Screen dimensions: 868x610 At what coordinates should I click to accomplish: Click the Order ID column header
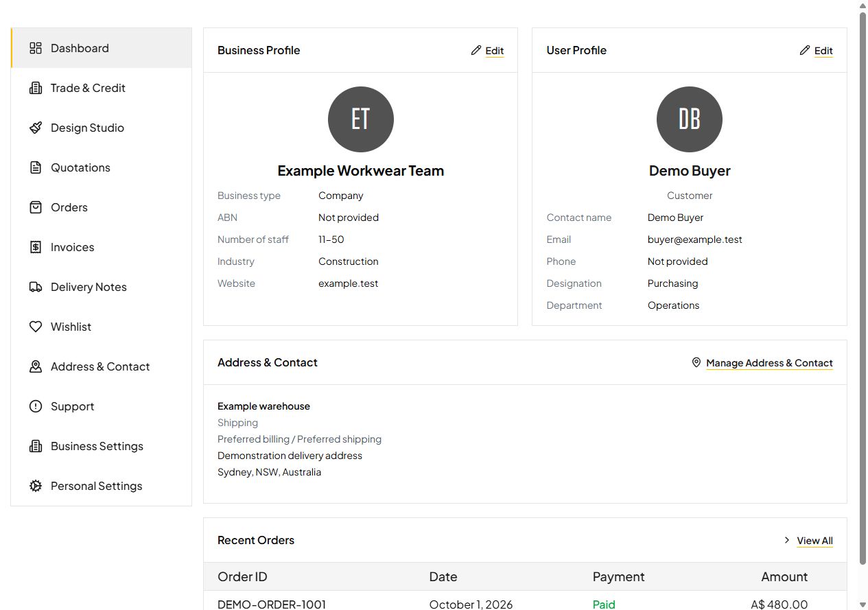(242, 576)
